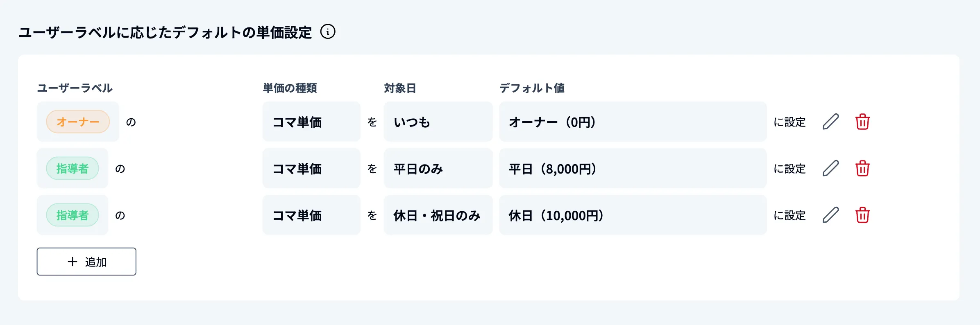Edit the 休日 指導者 rule
The width and height of the screenshot is (980, 325).
pyautogui.click(x=830, y=214)
